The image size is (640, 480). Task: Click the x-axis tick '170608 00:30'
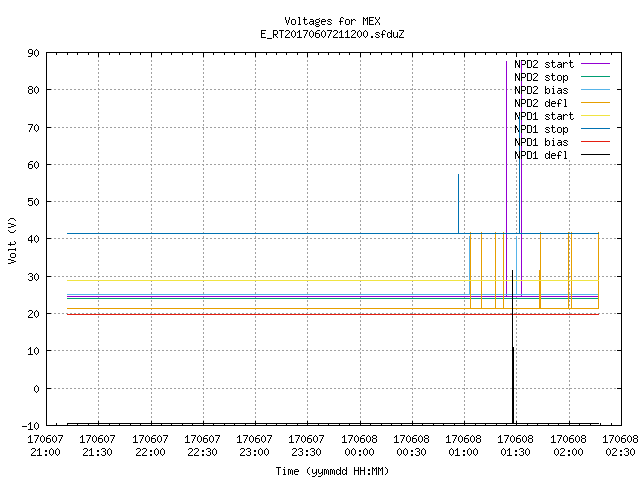[x=412, y=446]
